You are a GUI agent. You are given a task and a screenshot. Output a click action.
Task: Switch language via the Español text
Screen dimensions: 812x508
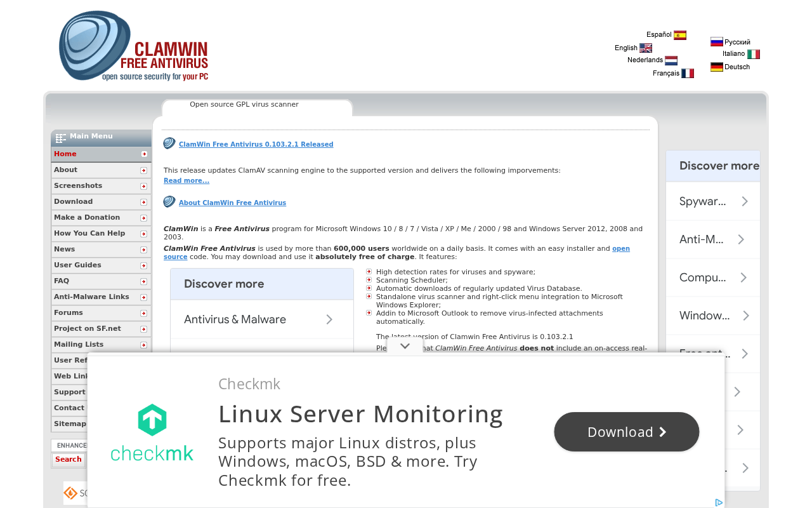[658, 35]
